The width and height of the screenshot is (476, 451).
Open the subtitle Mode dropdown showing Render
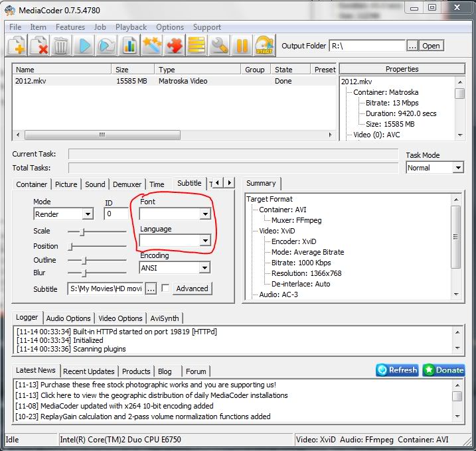tap(88, 214)
